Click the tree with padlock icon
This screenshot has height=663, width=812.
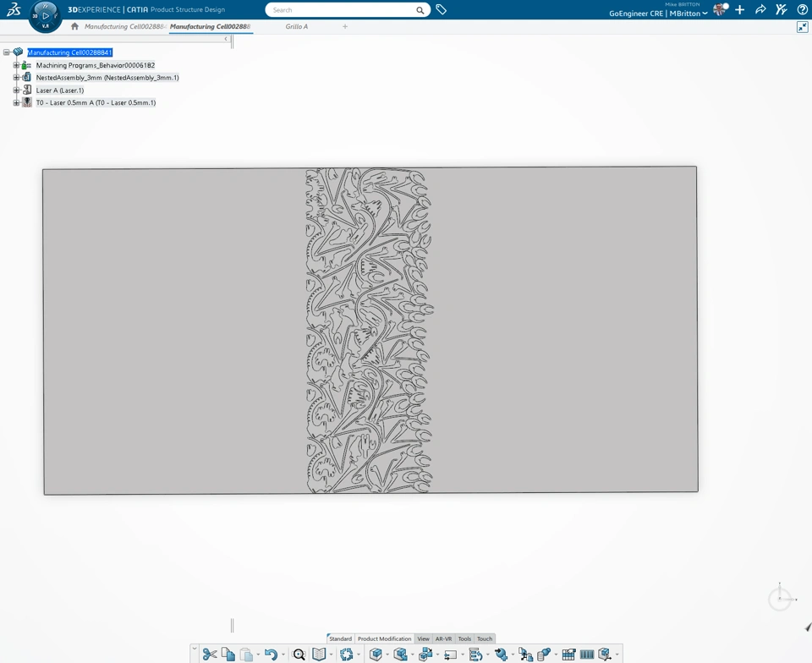[x=525, y=655]
